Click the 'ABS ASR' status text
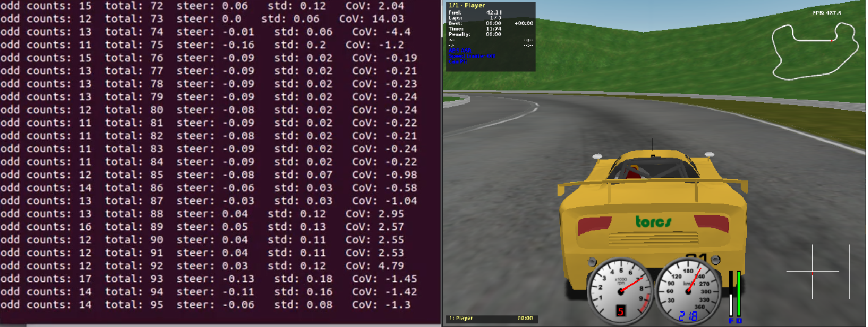Image resolution: width=868 pixels, height=327 pixels. click(459, 50)
